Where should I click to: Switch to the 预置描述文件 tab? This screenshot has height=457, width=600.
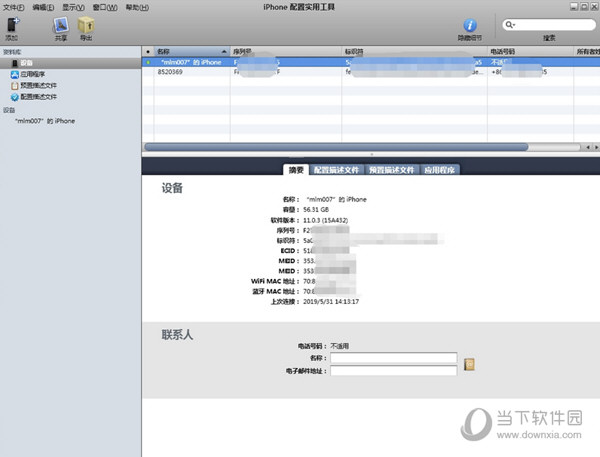392,170
